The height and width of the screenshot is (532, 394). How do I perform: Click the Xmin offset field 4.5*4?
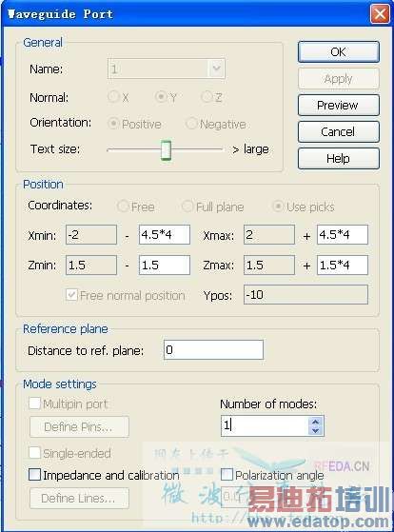[x=165, y=234]
